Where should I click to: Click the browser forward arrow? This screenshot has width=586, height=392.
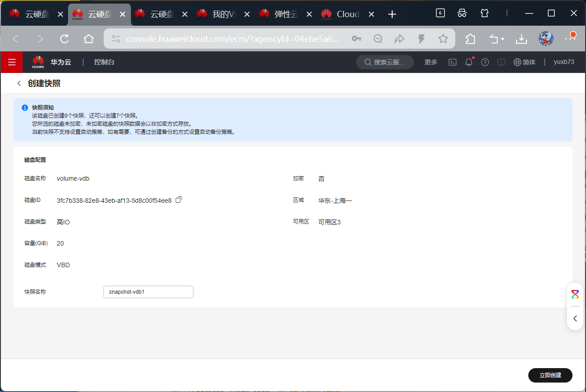[40, 39]
